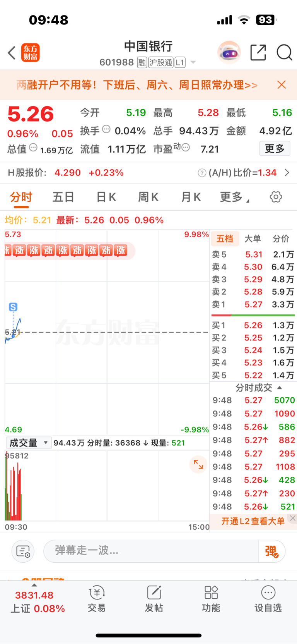This screenshot has width=297, height=644.
Task: Tap the 5.26 current price
Action: tap(31, 114)
